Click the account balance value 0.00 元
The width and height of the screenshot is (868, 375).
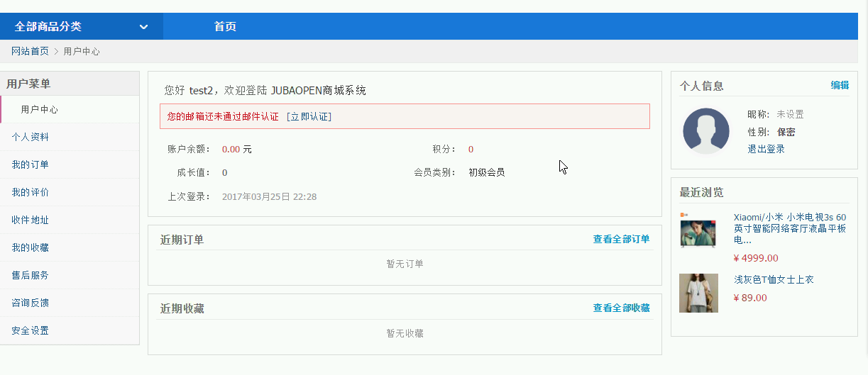click(237, 150)
